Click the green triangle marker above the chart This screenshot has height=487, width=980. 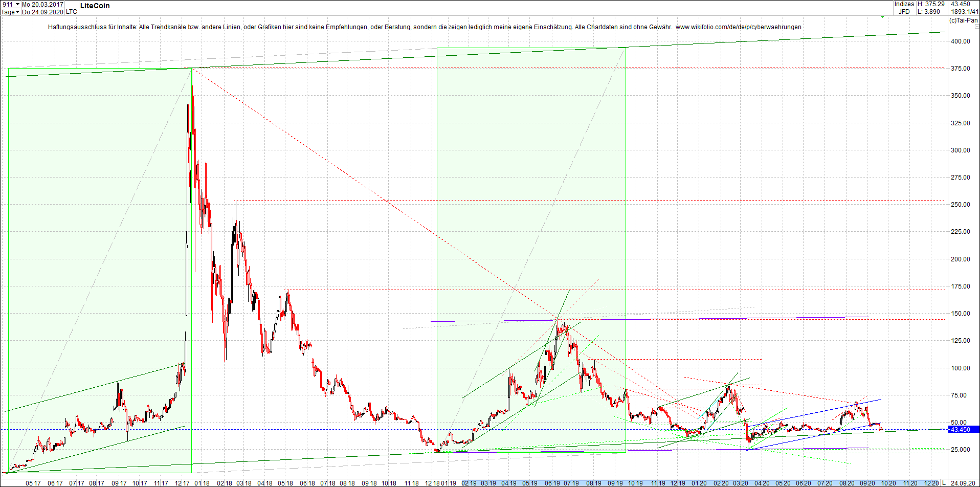coord(882,17)
